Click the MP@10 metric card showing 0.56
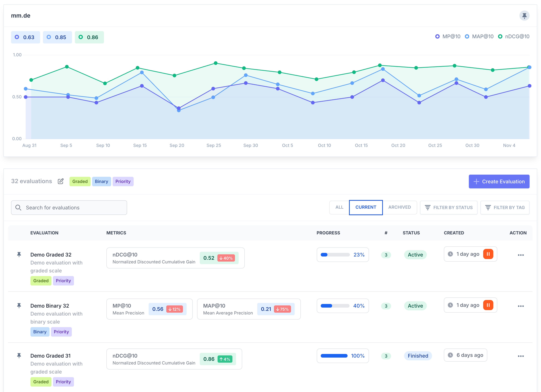 pyautogui.click(x=149, y=309)
